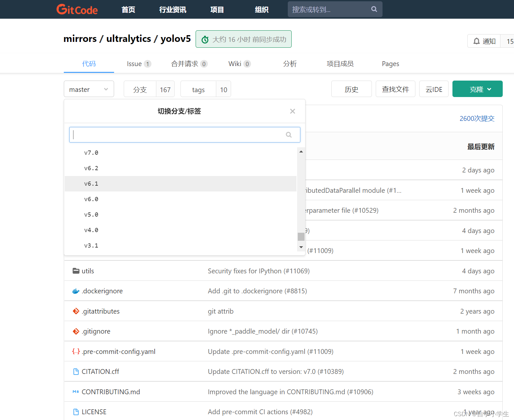
Task: Click the sync status clock icon
Action: pyautogui.click(x=205, y=40)
